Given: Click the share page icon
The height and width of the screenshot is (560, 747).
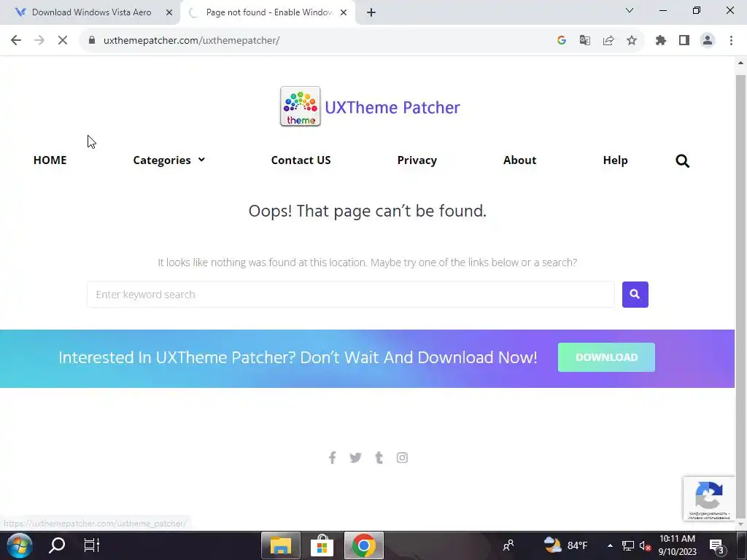Looking at the screenshot, I should pos(608,41).
